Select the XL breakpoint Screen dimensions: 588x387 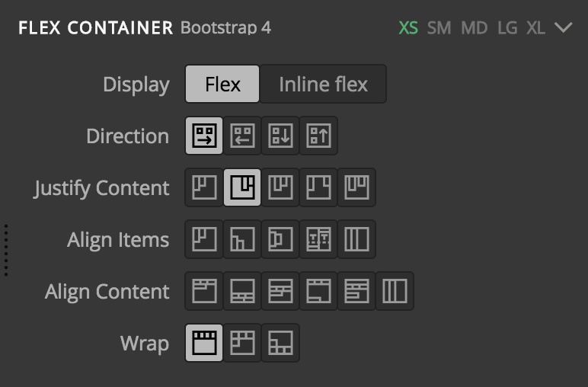click(535, 27)
